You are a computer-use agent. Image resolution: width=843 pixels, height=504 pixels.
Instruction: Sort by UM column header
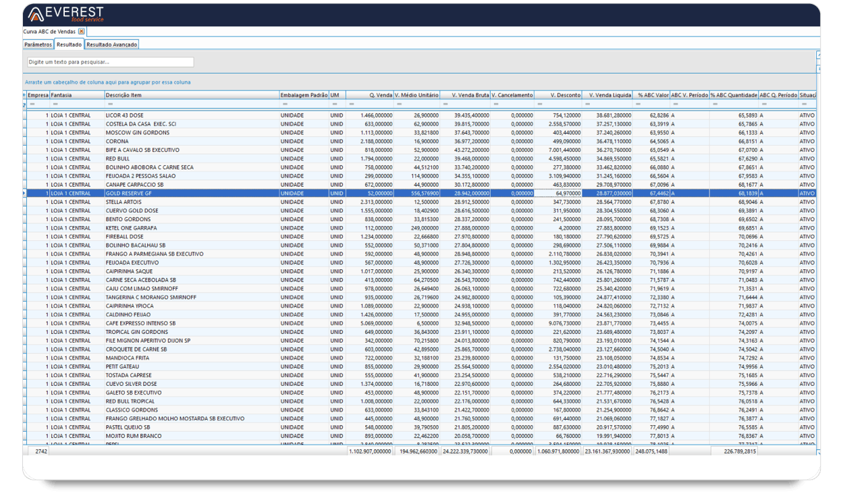(x=337, y=95)
